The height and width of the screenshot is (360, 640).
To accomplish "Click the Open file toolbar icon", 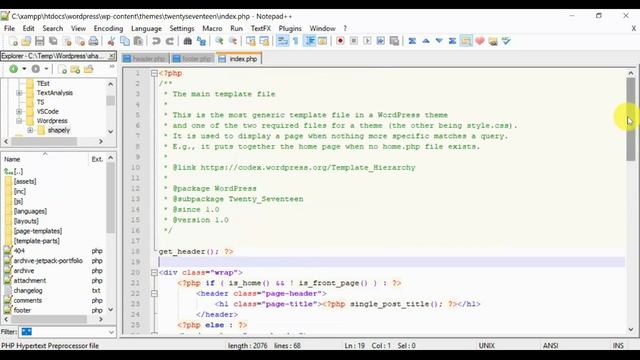I will pyautogui.click(x=26, y=41).
